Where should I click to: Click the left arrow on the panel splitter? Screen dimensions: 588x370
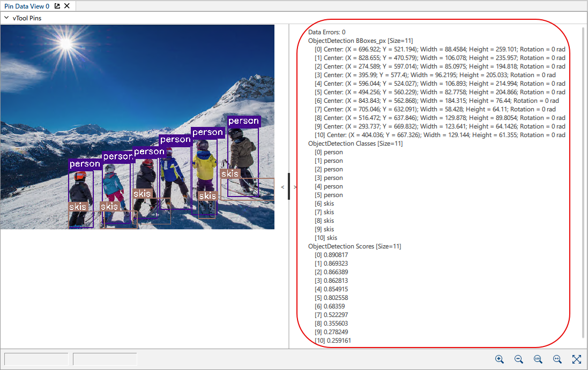282,187
